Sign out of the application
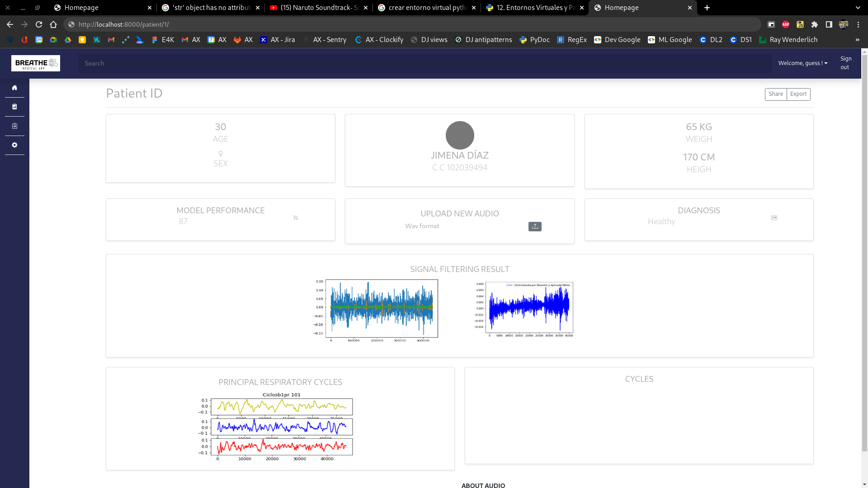This screenshot has height=488, width=868. point(846,63)
